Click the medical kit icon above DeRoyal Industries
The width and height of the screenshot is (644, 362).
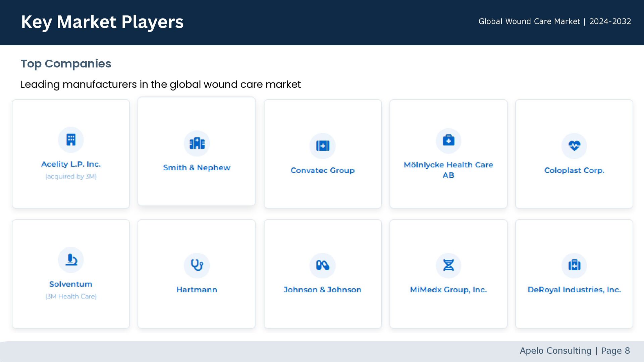click(574, 265)
